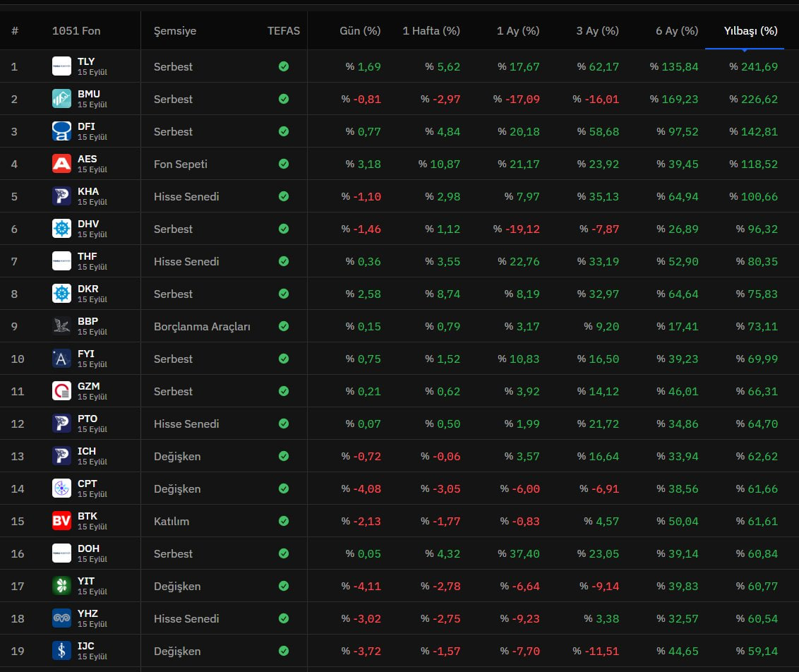
Task: Sort by Gün (%) column
Action: click(x=360, y=30)
